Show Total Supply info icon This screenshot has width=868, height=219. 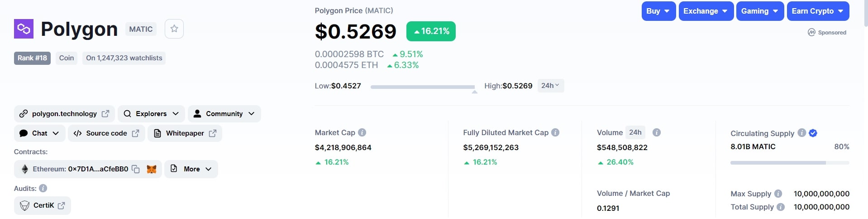781,207
